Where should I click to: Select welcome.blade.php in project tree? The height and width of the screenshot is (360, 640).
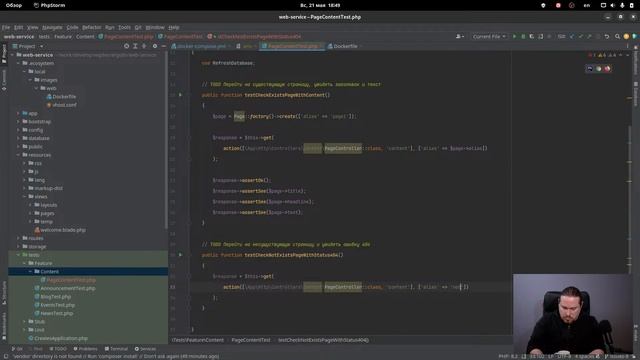point(60,230)
